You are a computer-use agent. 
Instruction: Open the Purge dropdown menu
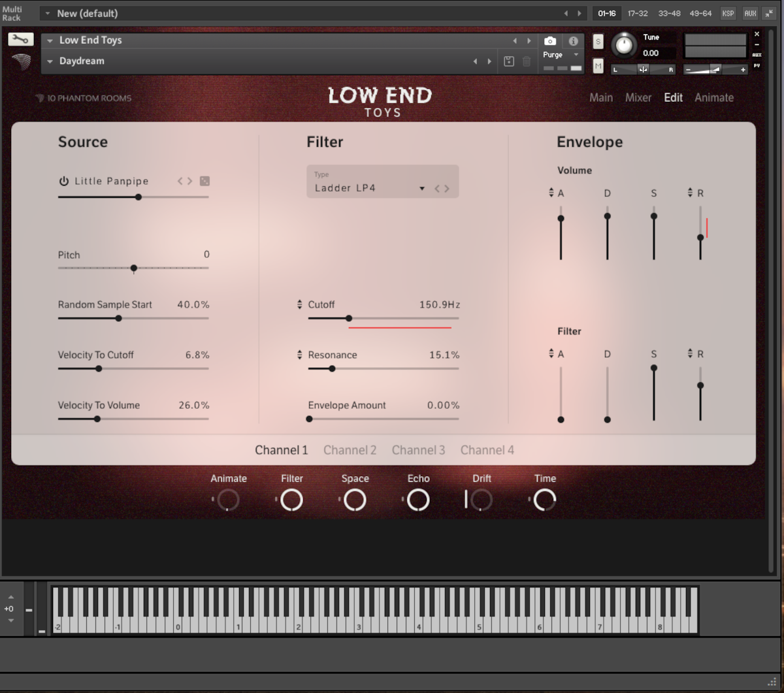pyautogui.click(x=562, y=55)
